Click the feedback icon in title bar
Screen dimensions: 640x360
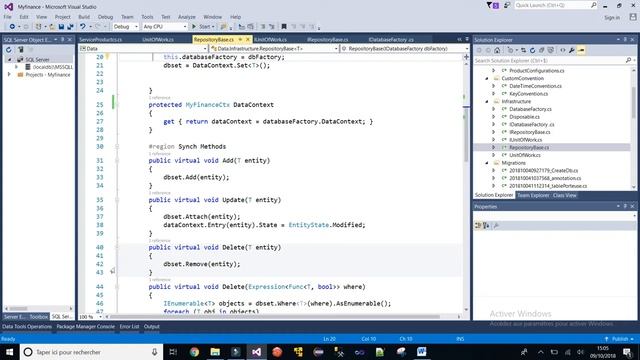[507, 5]
